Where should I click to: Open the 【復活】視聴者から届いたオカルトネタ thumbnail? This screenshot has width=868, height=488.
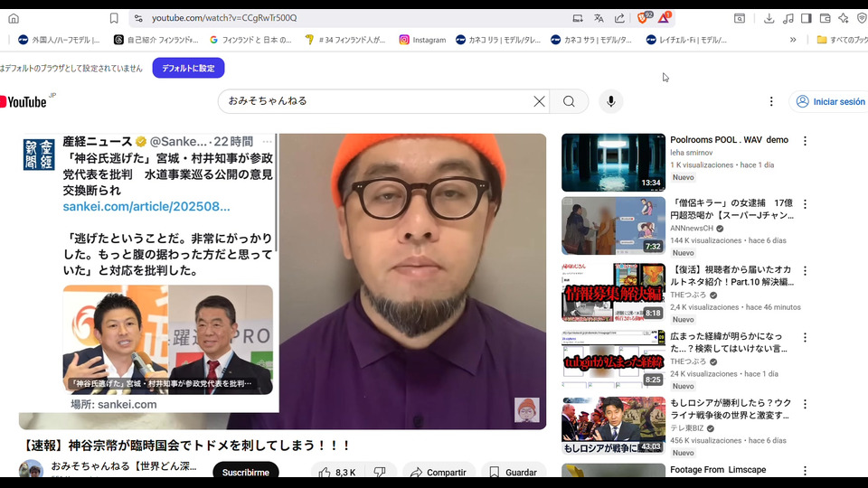coord(613,292)
